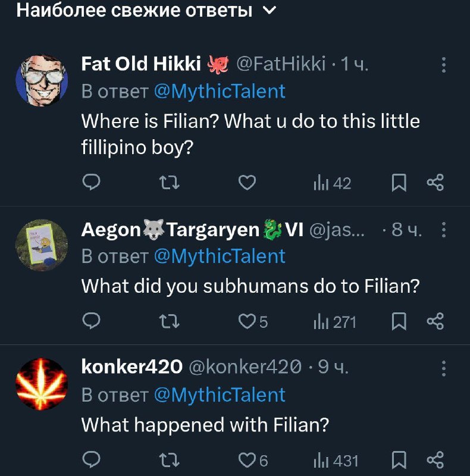Reply to Fat Old Hikki's tweet
Viewport: 470px width, 476px height.
[90, 184]
